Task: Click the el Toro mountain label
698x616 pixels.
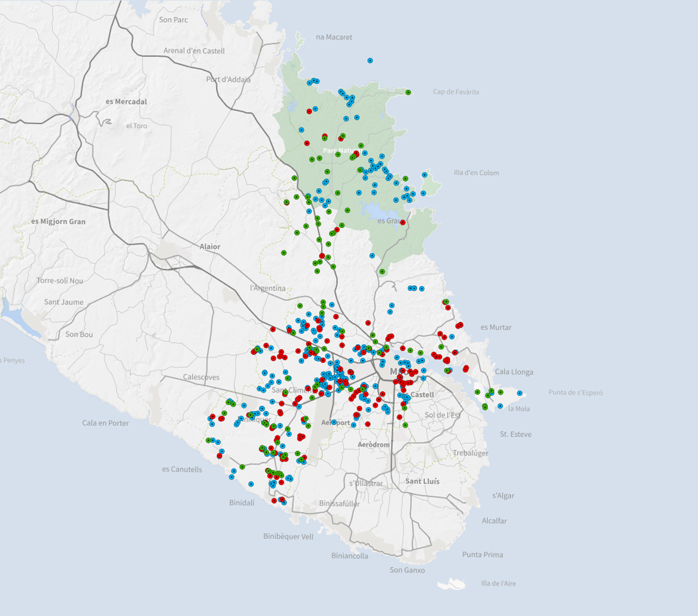Action: click(136, 126)
